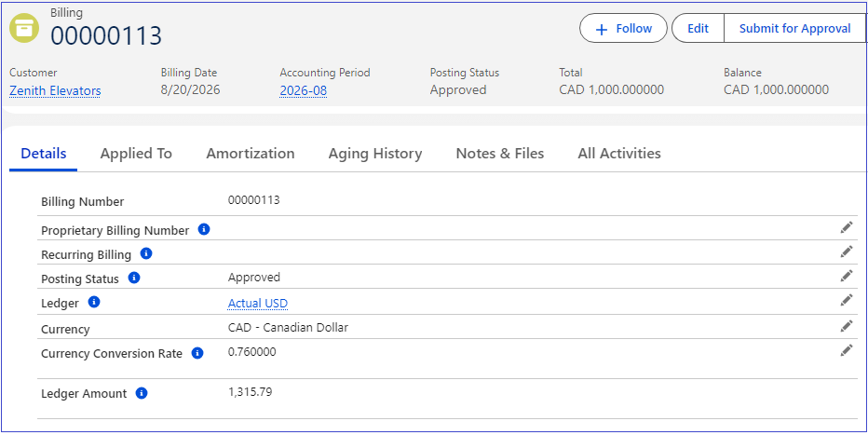Image resolution: width=868 pixels, height=435 pixels.
Task: Open the Amortization tab
Action: coord(251,154)
